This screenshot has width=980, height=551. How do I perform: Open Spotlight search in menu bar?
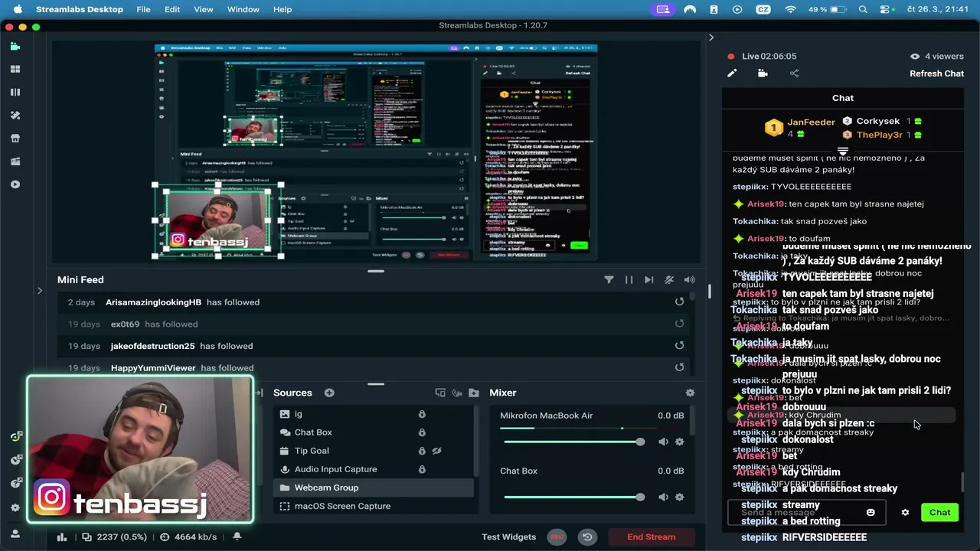click(x=863, y=9)
